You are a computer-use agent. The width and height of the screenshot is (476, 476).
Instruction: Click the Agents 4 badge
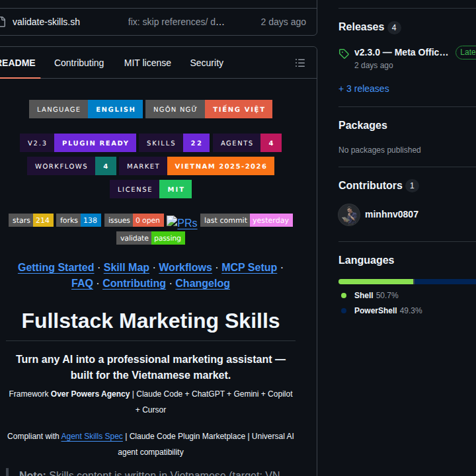[247, 143]
